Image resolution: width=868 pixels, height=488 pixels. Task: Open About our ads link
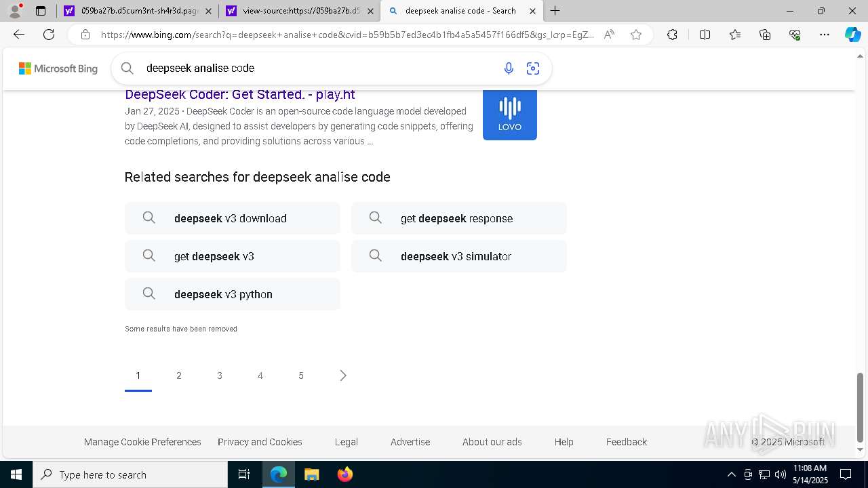click(492, 442)
